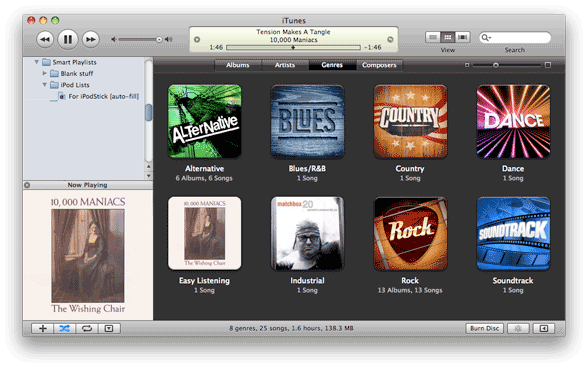
Task: Click the Burn Disc button
Action: pos(484,329)
